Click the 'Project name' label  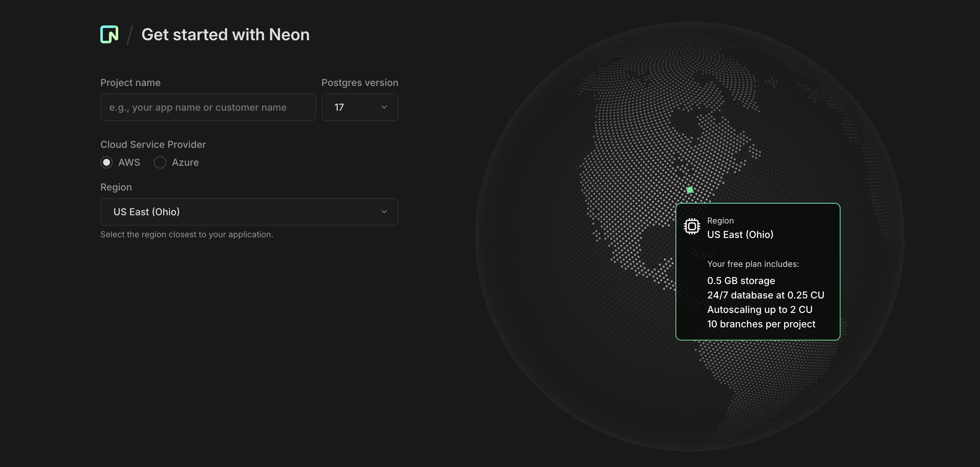tap(131, 83)
